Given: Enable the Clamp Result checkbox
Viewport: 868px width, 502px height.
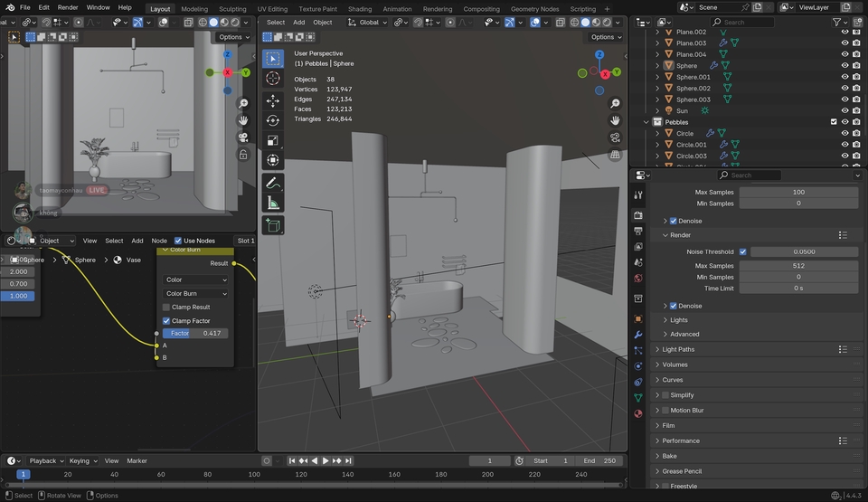Looking at the screenshot, I should [166, 308].
